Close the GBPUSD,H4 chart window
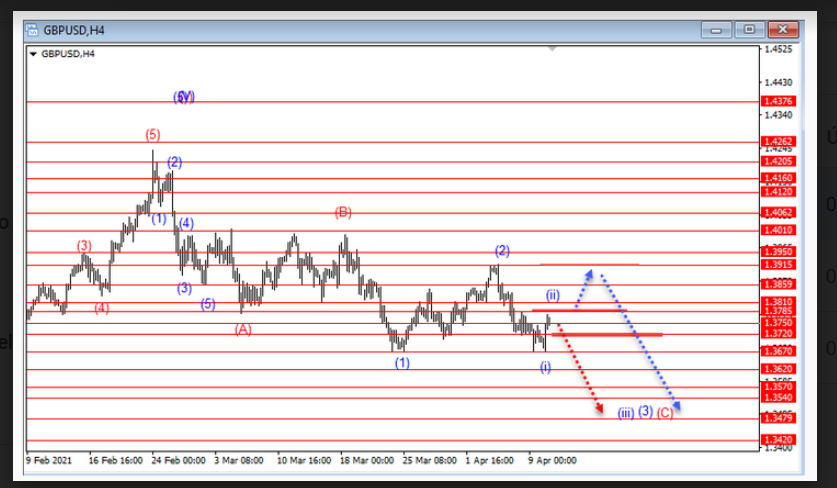The image size is (837, 488). point(771,30)
